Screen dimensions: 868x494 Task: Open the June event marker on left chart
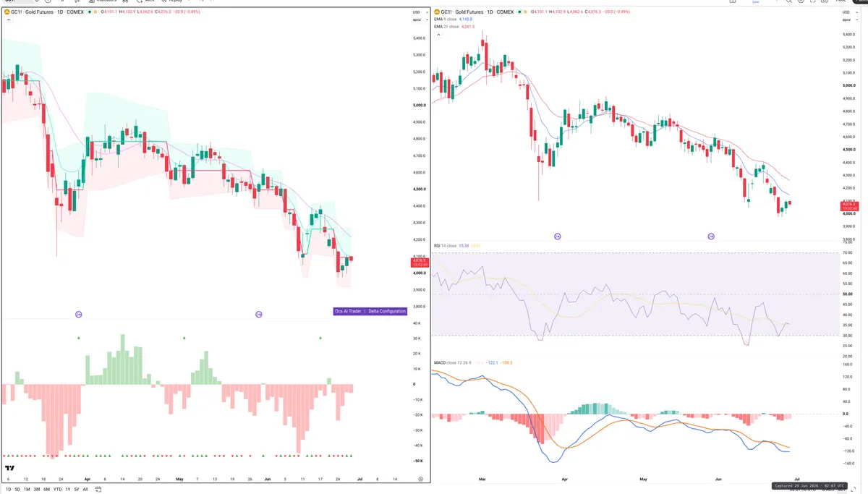coord(258,314)
